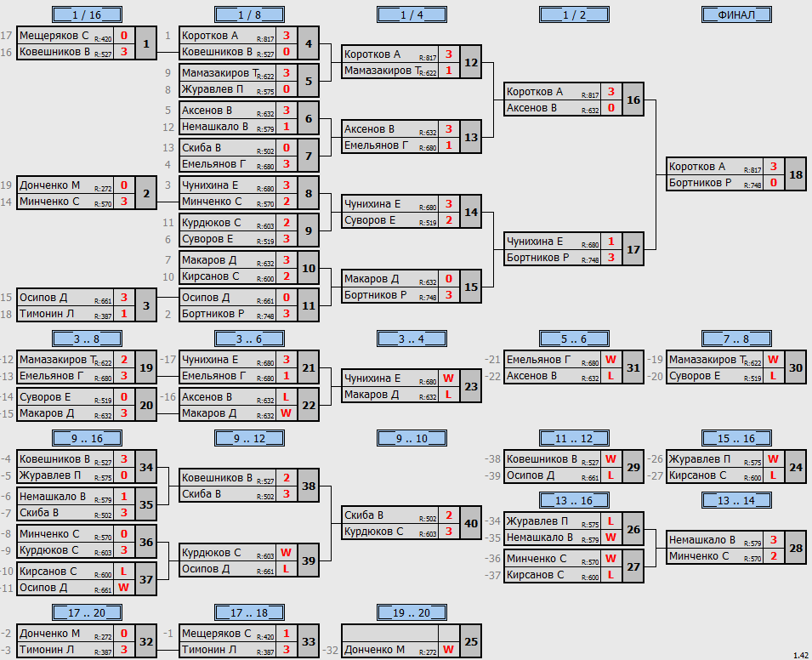Click the 15 .. 16 placement header

click(x=736, y=438)
